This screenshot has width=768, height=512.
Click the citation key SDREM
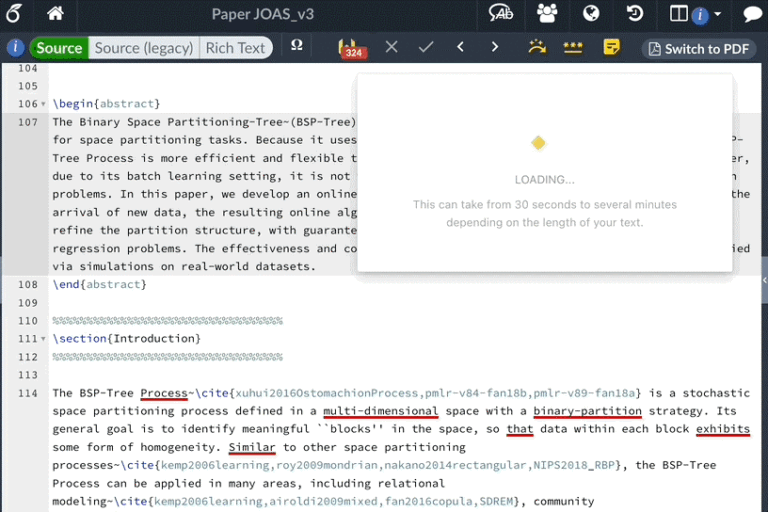point(496,502)
